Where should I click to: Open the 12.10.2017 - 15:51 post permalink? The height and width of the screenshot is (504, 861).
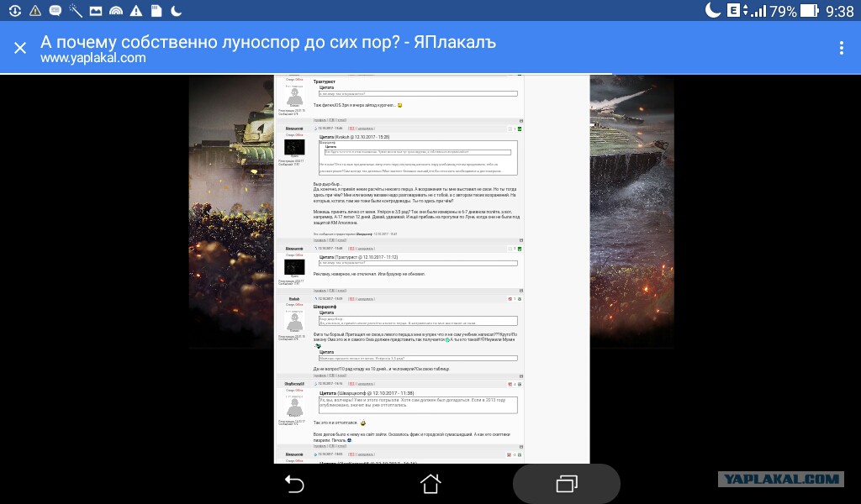(330, 299)
